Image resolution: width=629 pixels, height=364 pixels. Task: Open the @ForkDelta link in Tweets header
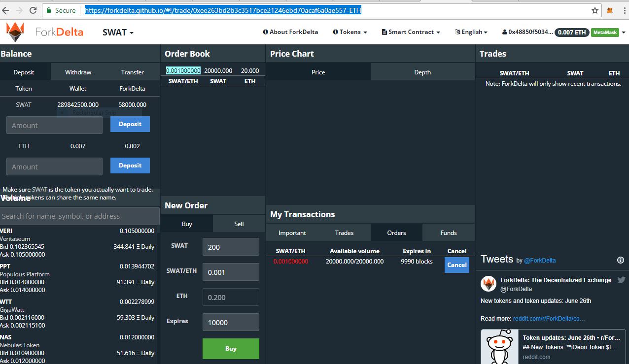coord(540,260)
